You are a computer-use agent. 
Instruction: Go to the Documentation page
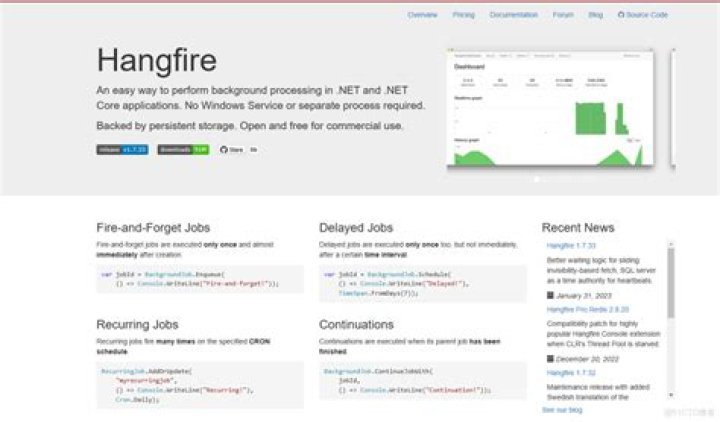click(x=513, y=15)
